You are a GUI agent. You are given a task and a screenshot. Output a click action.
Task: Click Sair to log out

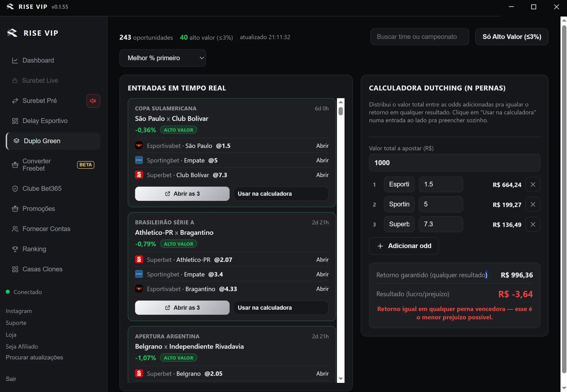(x=11, y=379)
